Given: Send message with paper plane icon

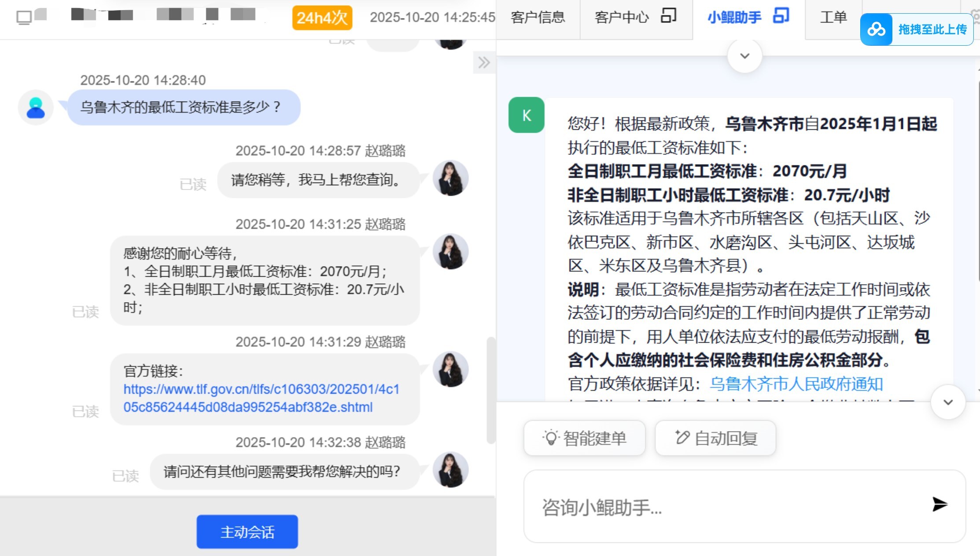Looking at the screenshot, I should [939, 504].
